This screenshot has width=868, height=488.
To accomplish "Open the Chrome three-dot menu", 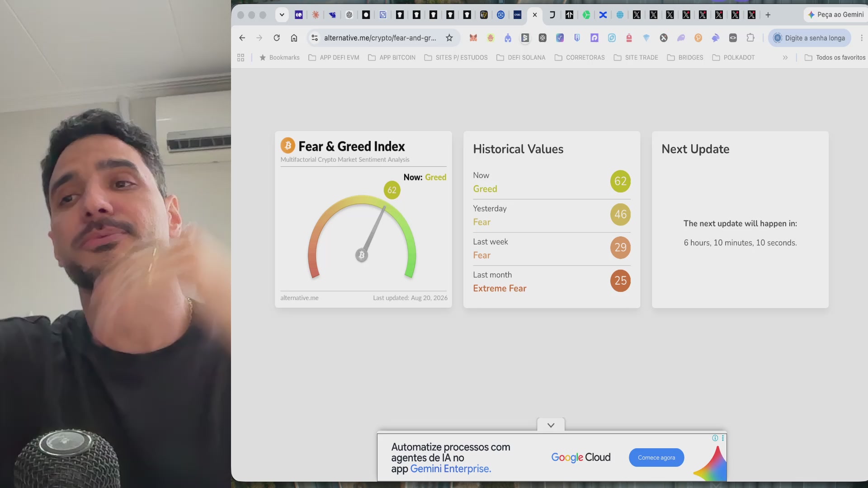I will pos(862,38).
